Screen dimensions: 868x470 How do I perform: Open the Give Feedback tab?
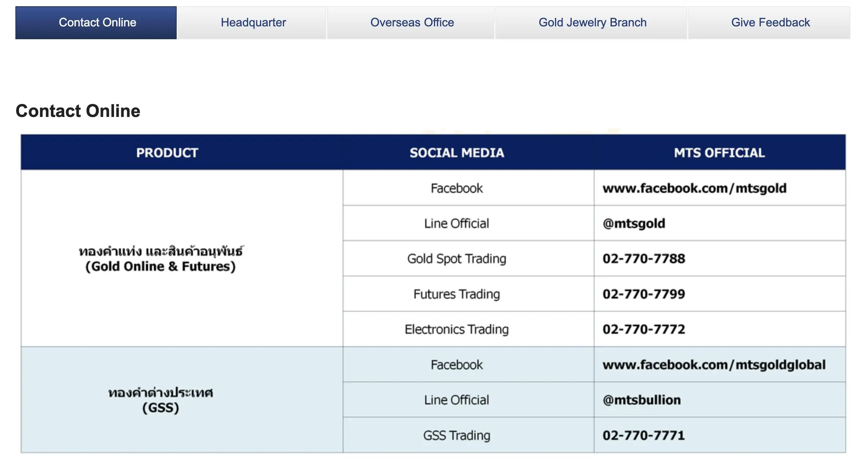tap(770, 23)
